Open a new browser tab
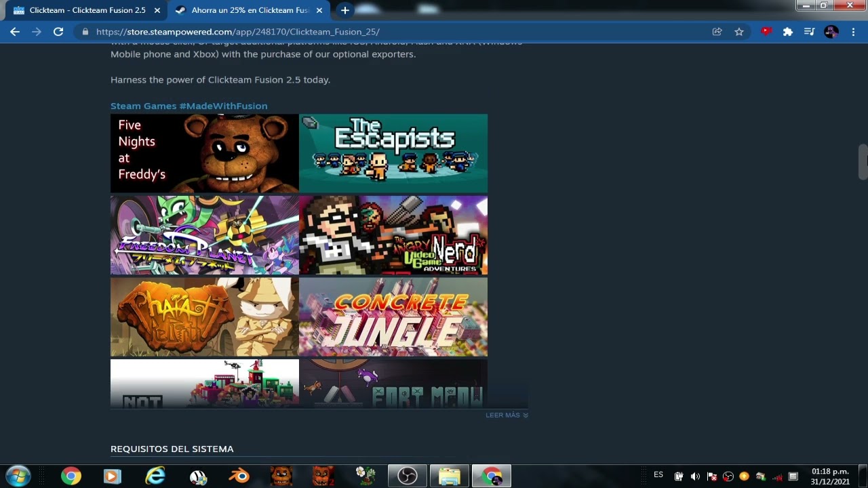 345,10
